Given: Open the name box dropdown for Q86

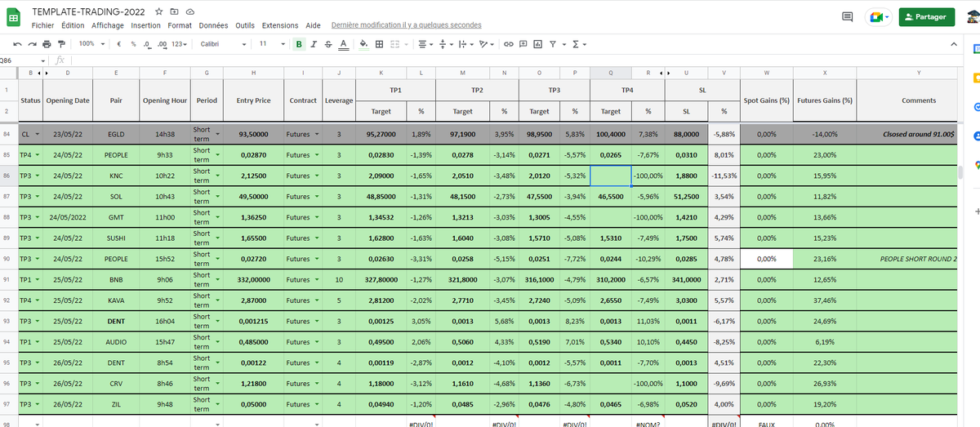Looking at the screenshot, I should tap(44, 60).
